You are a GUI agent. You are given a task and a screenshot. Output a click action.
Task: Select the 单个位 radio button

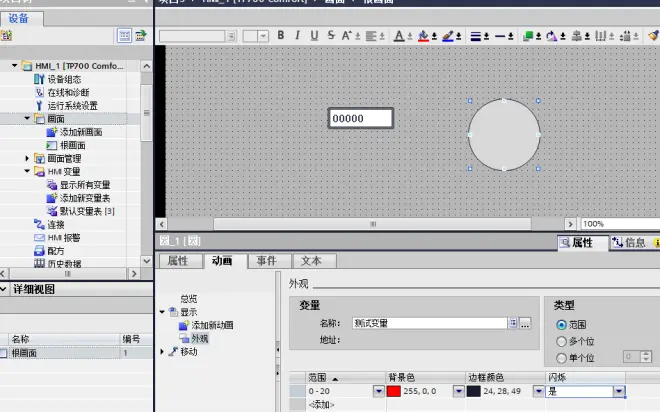[561, 358]
